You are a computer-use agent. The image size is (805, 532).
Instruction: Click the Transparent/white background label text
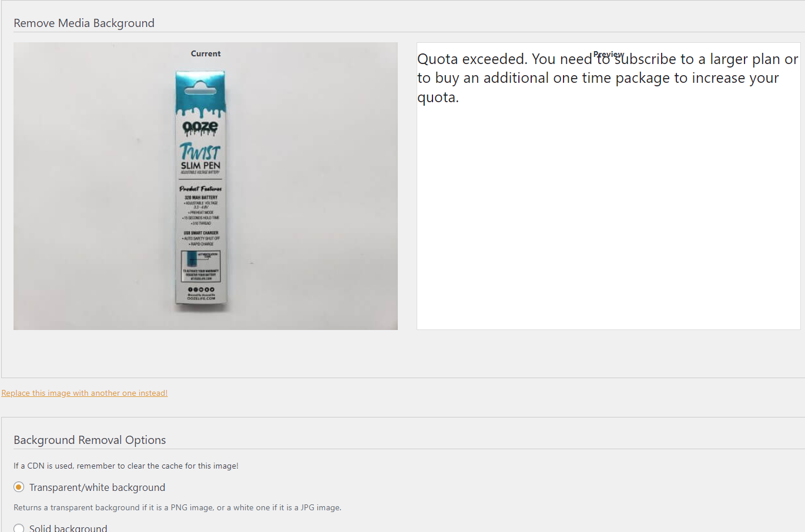tap(98, 487)
